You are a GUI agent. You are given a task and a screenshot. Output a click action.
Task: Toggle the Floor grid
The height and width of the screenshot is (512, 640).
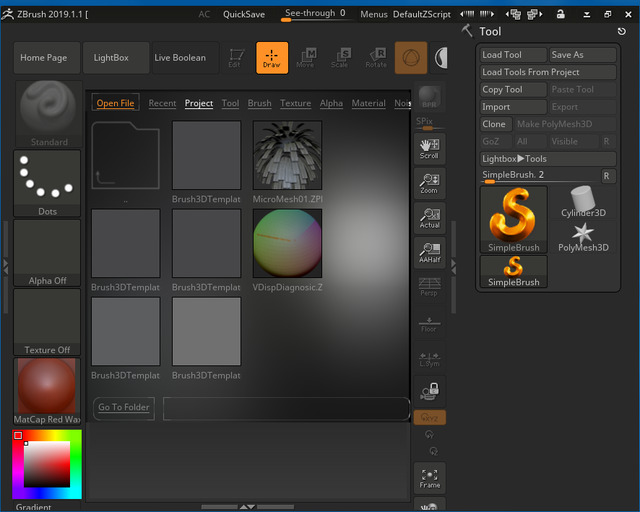(x=429, y=324)
